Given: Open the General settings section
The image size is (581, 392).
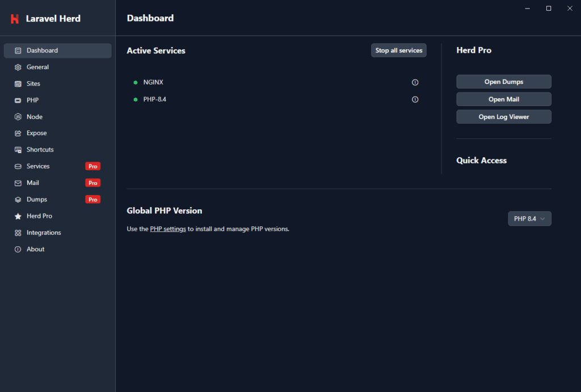Looking at the screenshot, I should [57, 67].
